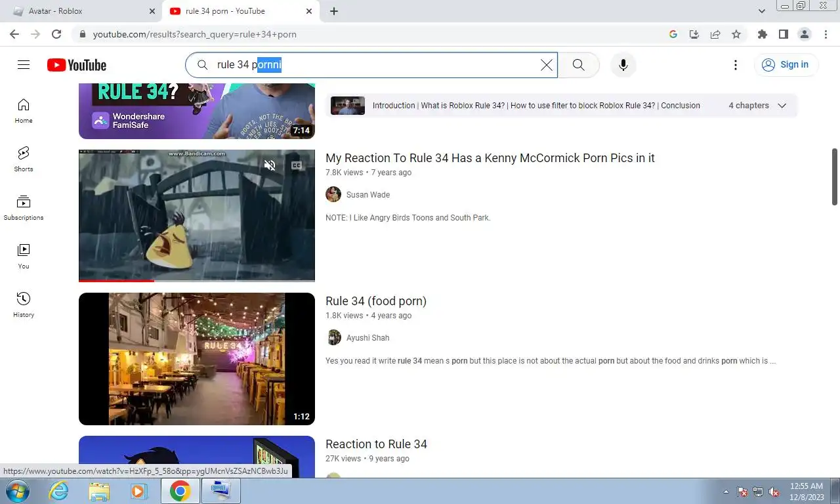Close the Avatar - Roblox tab
This screenshot has width=840, height=504.
click(152, 11)
